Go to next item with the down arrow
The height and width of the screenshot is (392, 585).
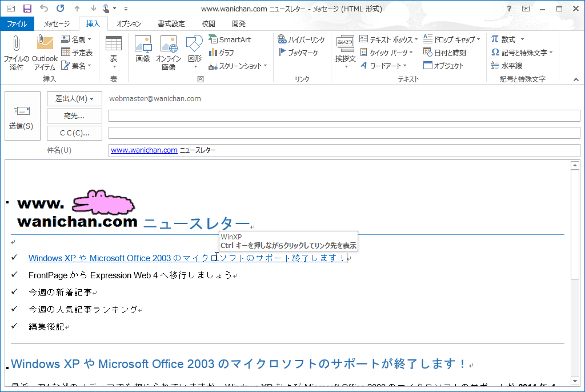click(x=93, y=9)
